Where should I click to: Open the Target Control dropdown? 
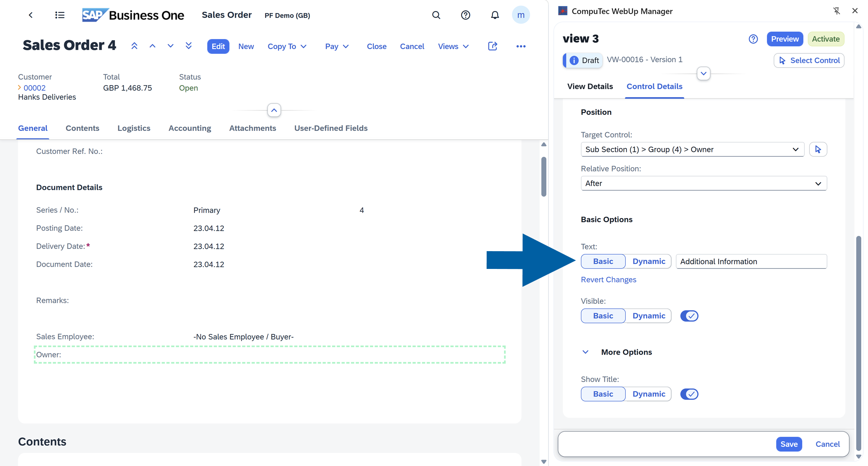coord(692,149)
